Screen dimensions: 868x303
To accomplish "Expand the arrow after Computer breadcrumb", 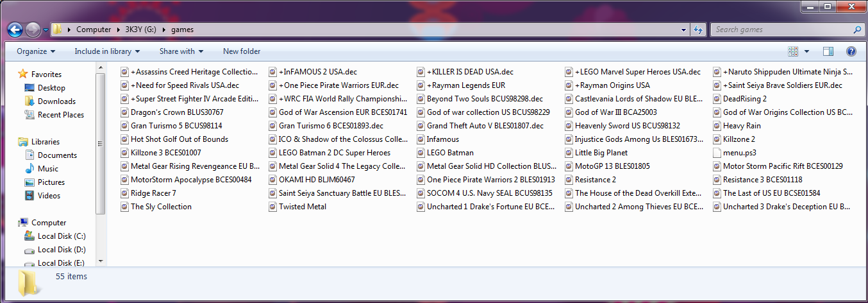I will coord(117,30).
